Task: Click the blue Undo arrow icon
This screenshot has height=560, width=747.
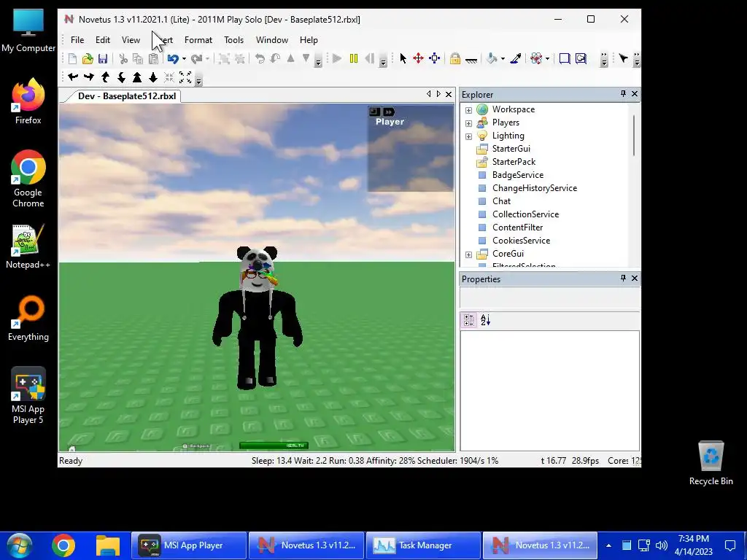Action: pos(173,58)
